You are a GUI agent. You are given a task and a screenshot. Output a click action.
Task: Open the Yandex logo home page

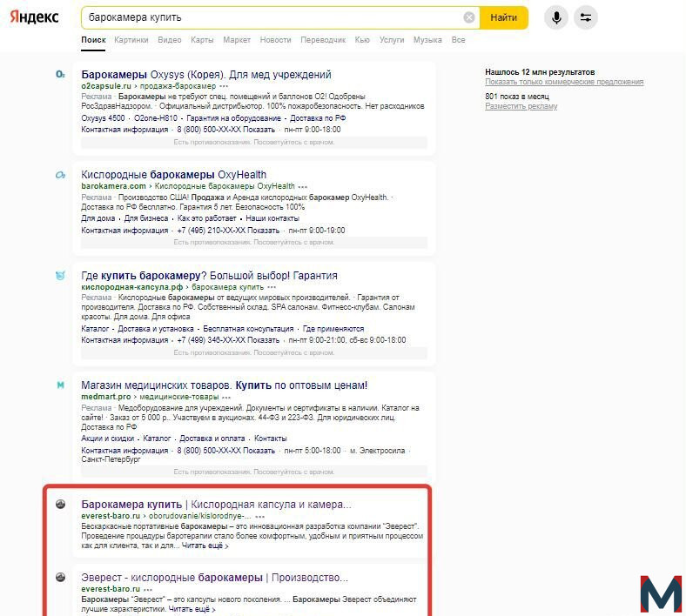point(34,17)
